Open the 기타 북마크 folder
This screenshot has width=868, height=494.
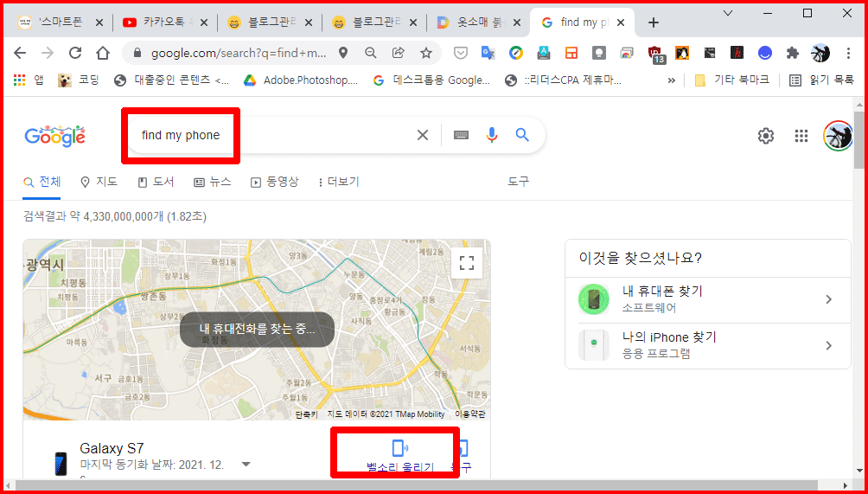(x=731, y=80)
